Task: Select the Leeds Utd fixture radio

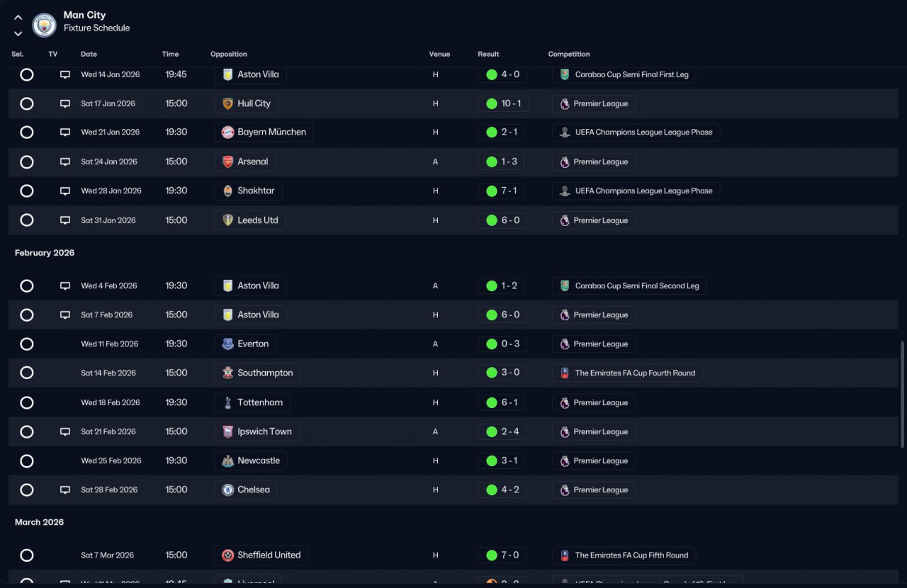Action: (27, 220)
